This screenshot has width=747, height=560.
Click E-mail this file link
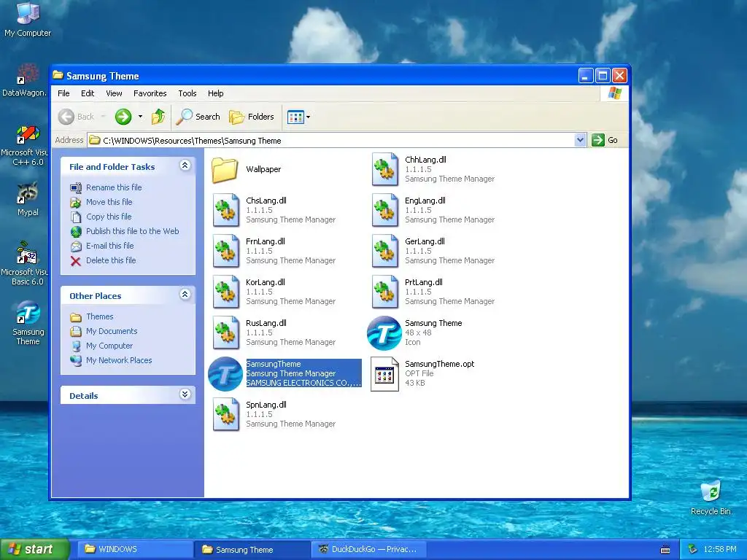pos(110,246)
